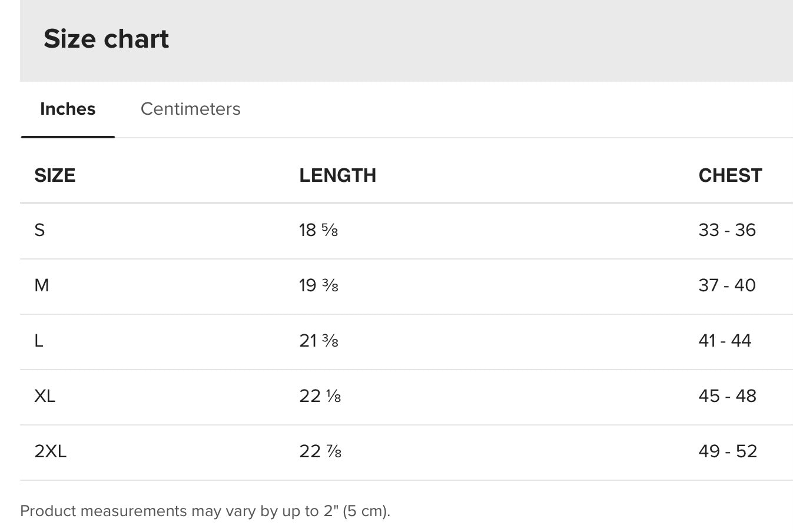Click the 45 - 48 chest value
The height and width of the screenshot is (532, 793).
coord(727,396)
